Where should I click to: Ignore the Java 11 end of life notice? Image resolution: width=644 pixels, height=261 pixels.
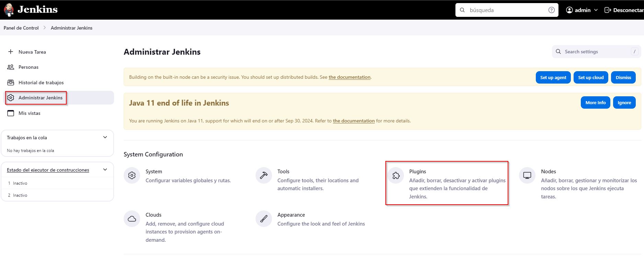click(624, 102)
